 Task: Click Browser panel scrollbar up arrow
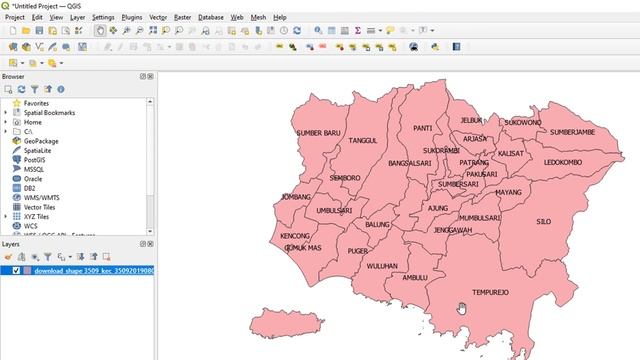150,101
